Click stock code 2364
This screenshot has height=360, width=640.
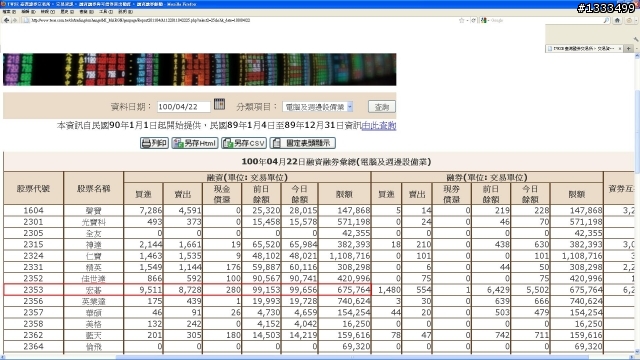pyautogui.click(x=33, y=347)
